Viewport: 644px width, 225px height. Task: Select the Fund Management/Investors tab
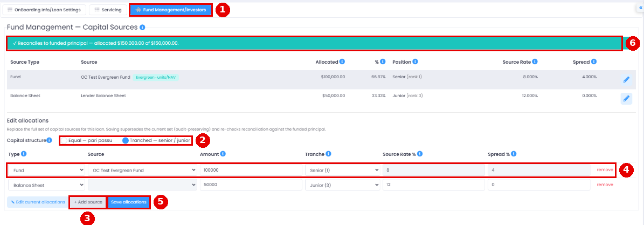(171, 10)
